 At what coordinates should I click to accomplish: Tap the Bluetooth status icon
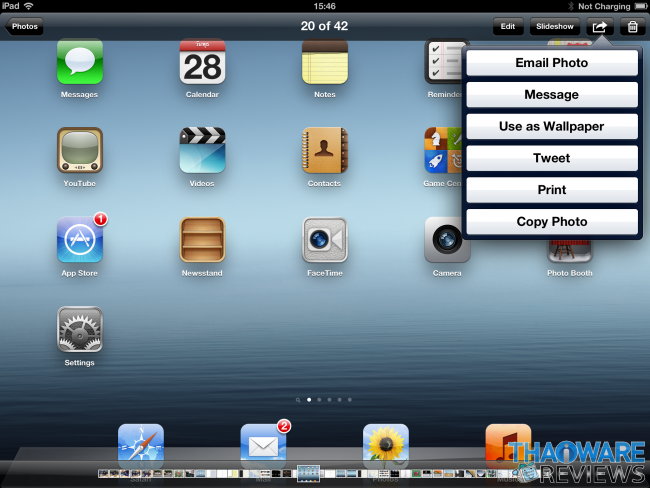(x=571, y=6)
